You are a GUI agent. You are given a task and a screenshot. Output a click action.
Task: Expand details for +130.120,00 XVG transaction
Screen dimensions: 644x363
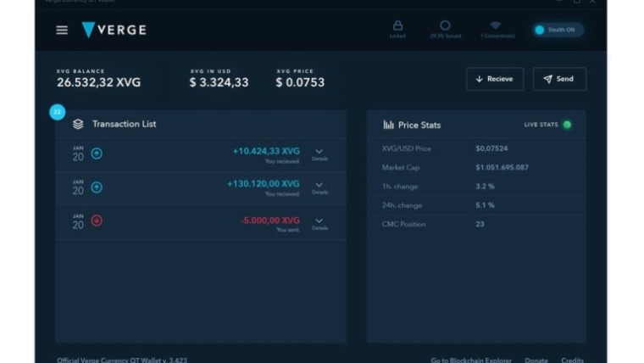click(319, 188)
